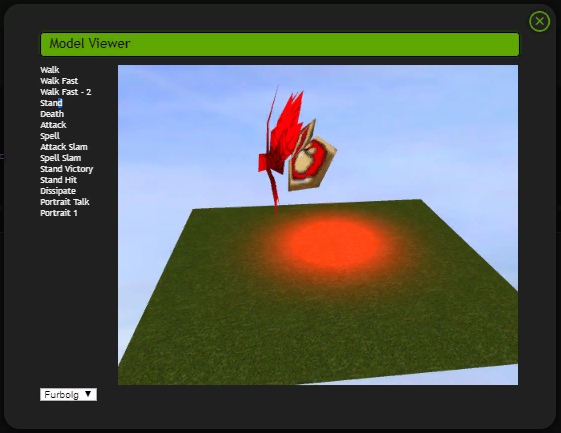Click the orange glow on the grass
Screen dimensions: 561x433
332,243
